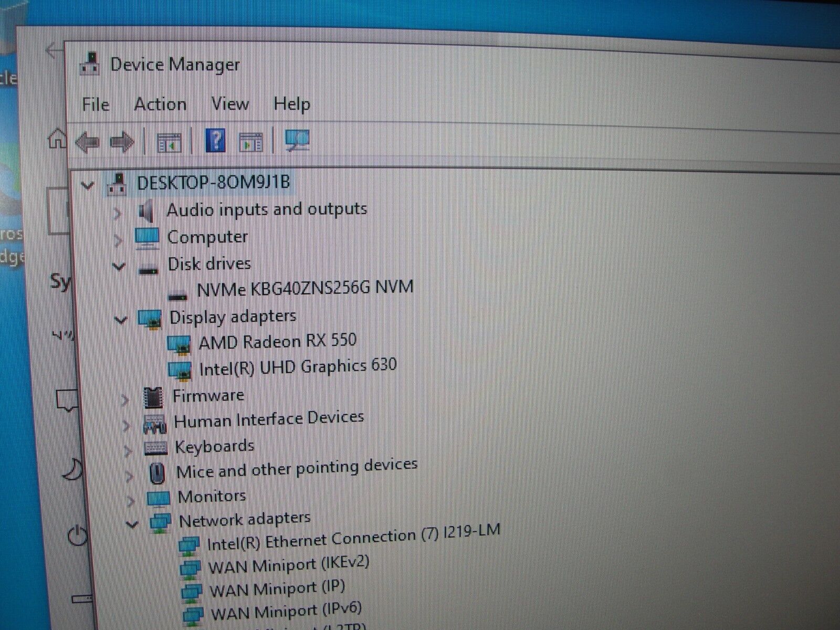840x630 pixels.
Task: Click the NVMe drive item icon
Action: click(177, 297)
